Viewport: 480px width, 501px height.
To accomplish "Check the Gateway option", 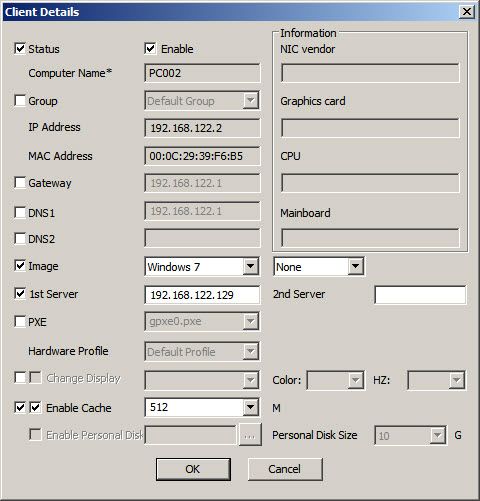I will pyautogui.click(x=20, y=183).
